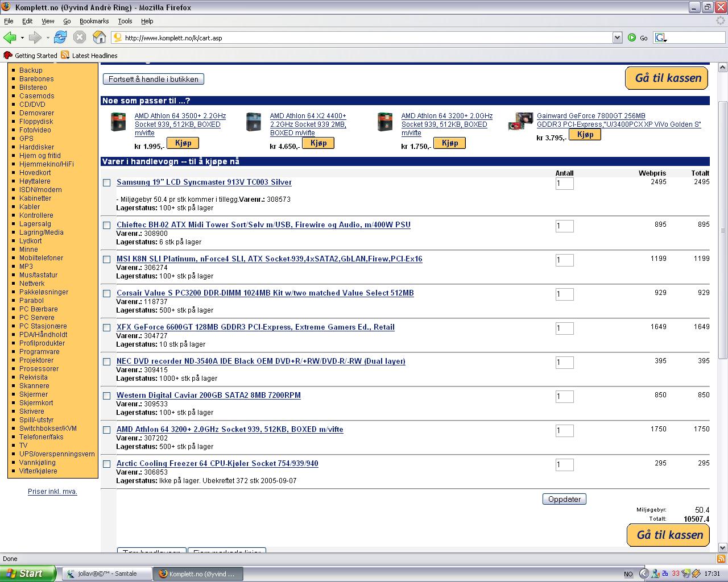Image resolution: width=728 pixels, height=582 pixels.
Task: Click the Google search engine icon
Action: [x=661, y=38]
